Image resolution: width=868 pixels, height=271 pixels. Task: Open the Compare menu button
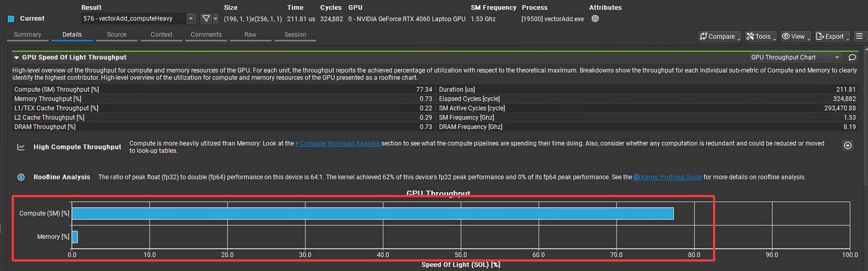point(720,37)
